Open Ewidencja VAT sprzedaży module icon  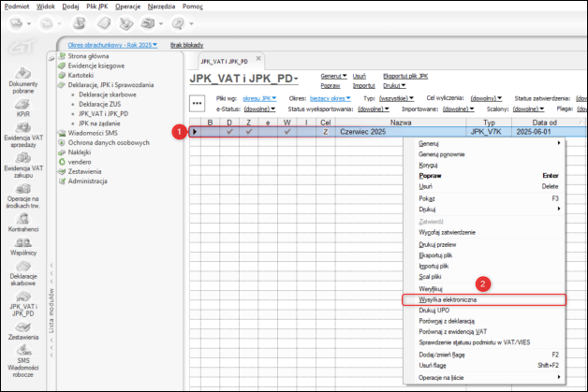[x=22, y=128]
